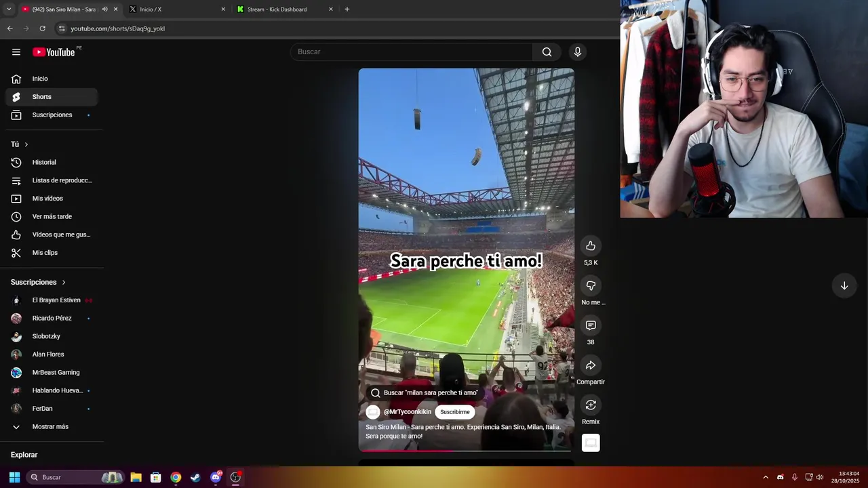Open the sound thumbnail below Remix
Image resolution: width=868 pixels, height=488 pixels.
point(591,443)
